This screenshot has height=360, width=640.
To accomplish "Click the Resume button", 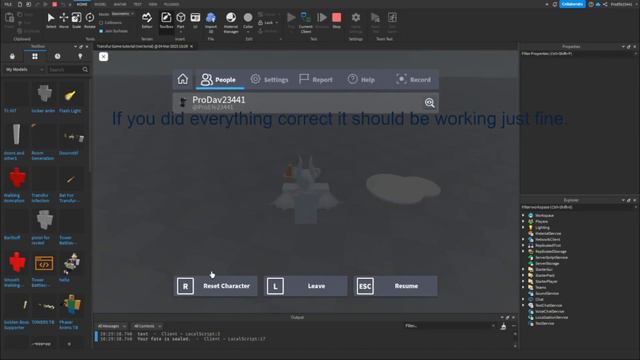I will tap(396, 286).
